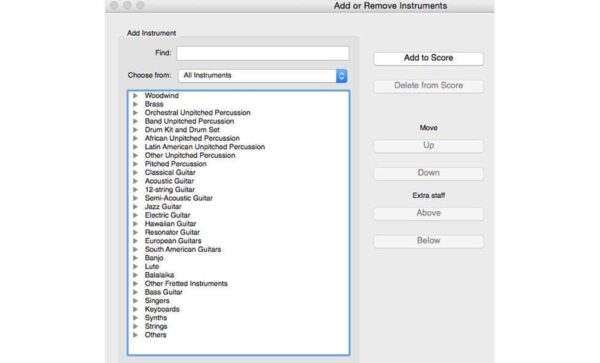Expand the Brass category triangle
Viewport: 600px width, 363px height.
(x=135, y=104)
